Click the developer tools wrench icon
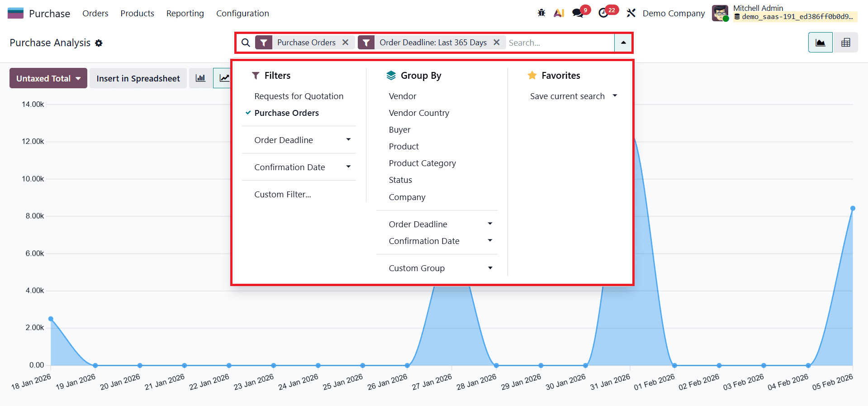This screenshot has width=868, height=406. pos(631,13)
